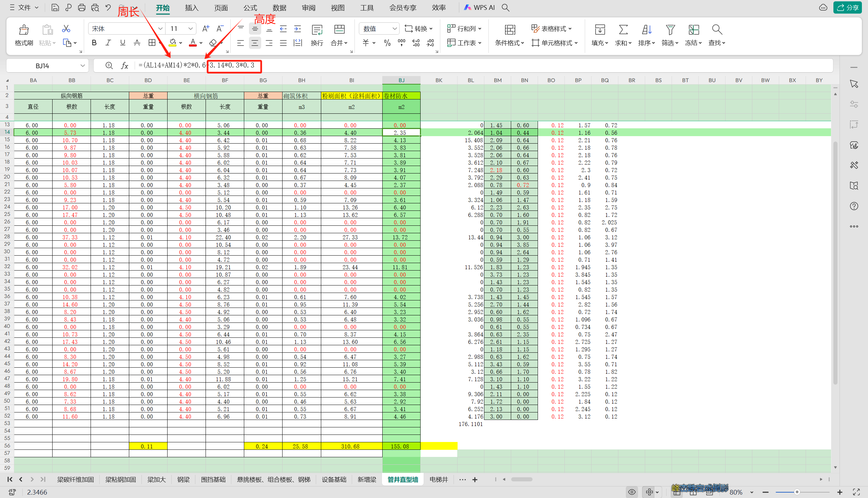Click the help question mark sidebar icon
Viewport: 868px width, 498px height.
[854, 206]
